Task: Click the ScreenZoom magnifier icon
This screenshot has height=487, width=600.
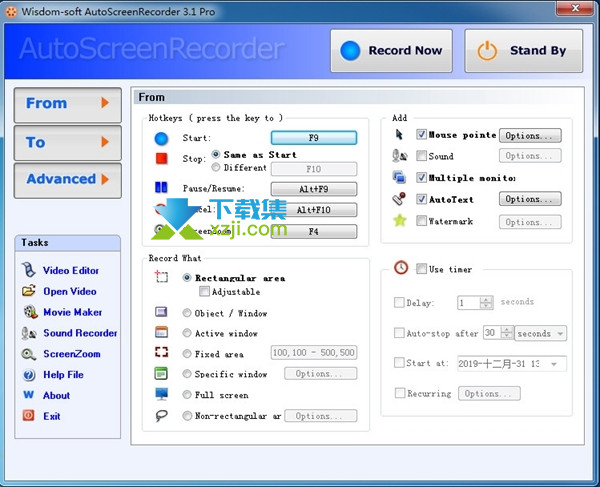Action: tap(29, 354)
